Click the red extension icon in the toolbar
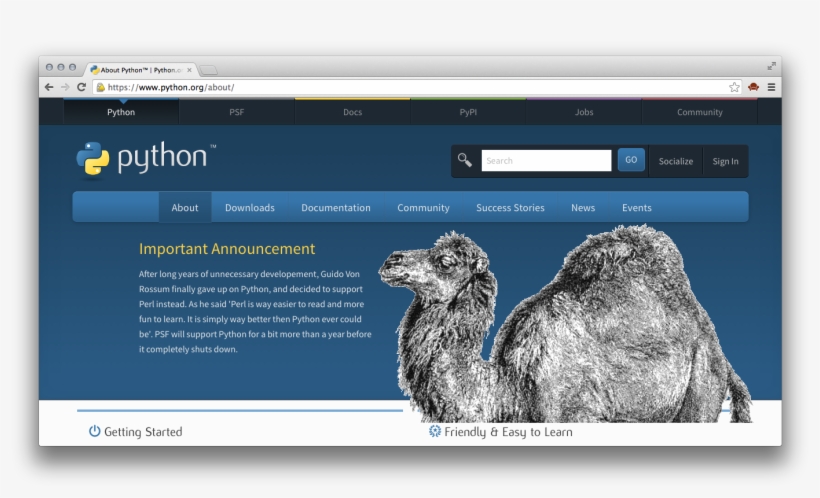Viewport: 820px width, 498px height. [754, 87]
